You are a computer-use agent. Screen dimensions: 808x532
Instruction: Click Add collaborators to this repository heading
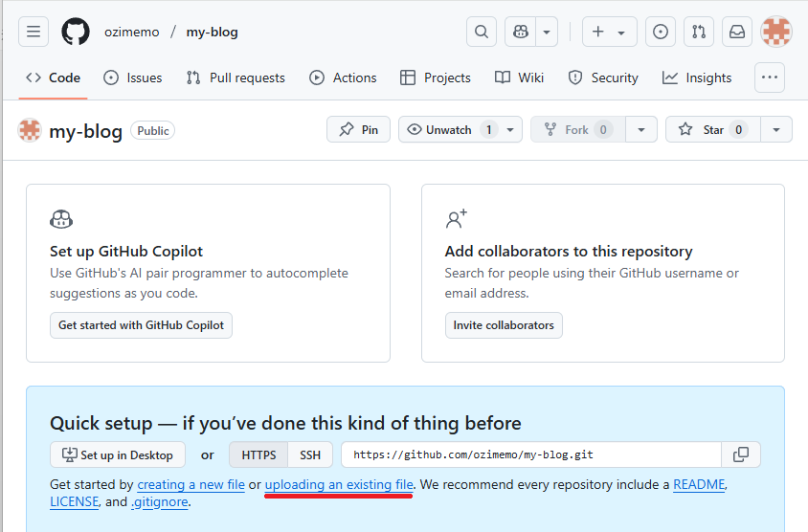click(569, 252)
